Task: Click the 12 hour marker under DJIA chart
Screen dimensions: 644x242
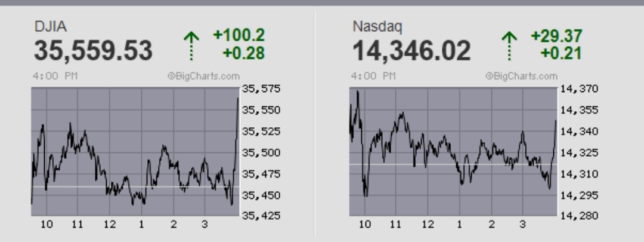Action: point(110,225)
